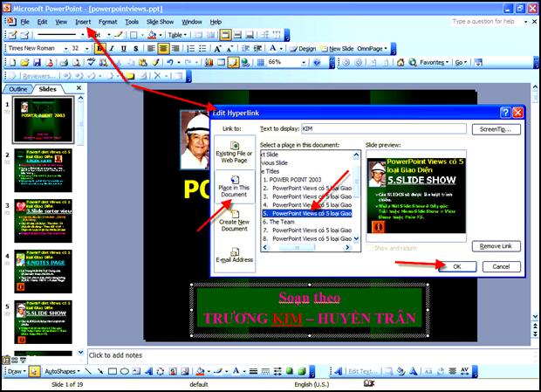Open the Font name dropdown
Screen dimensions: 541x392
pyautogui.click(x=65, y=49)
